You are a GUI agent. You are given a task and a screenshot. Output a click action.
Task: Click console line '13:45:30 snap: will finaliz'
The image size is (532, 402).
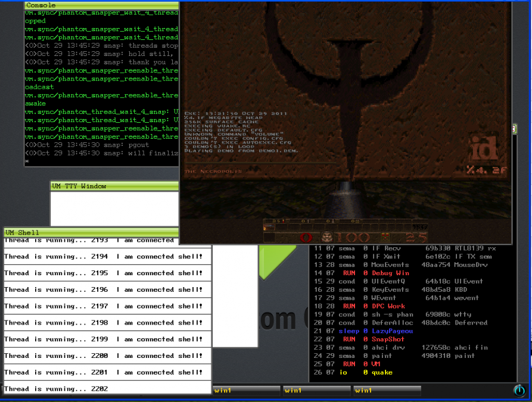(101, 153)
